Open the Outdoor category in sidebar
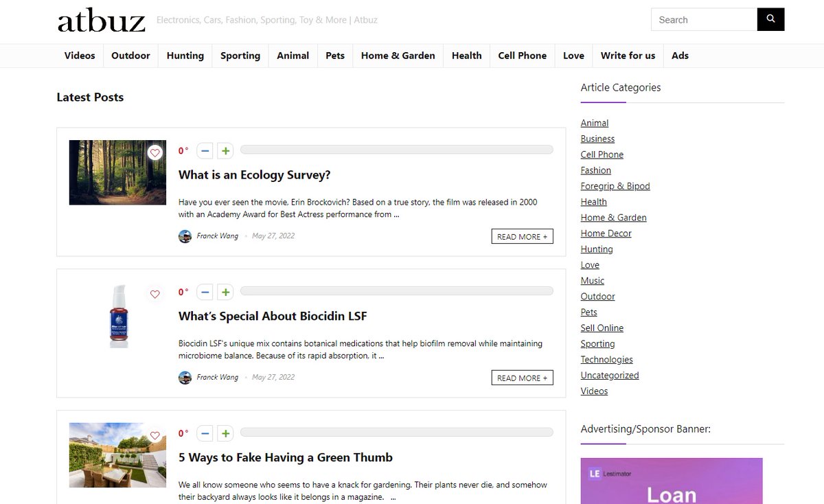 pos(598,297)
